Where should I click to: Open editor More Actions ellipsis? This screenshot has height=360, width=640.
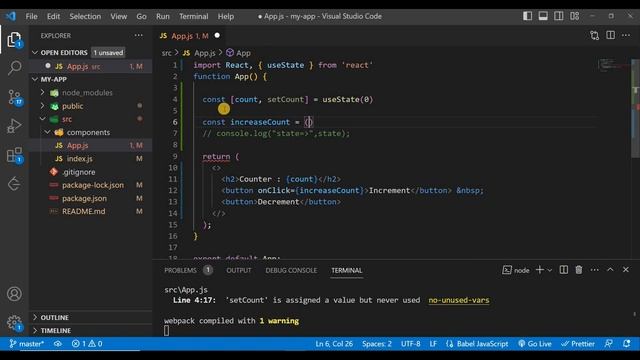(626, 36)
